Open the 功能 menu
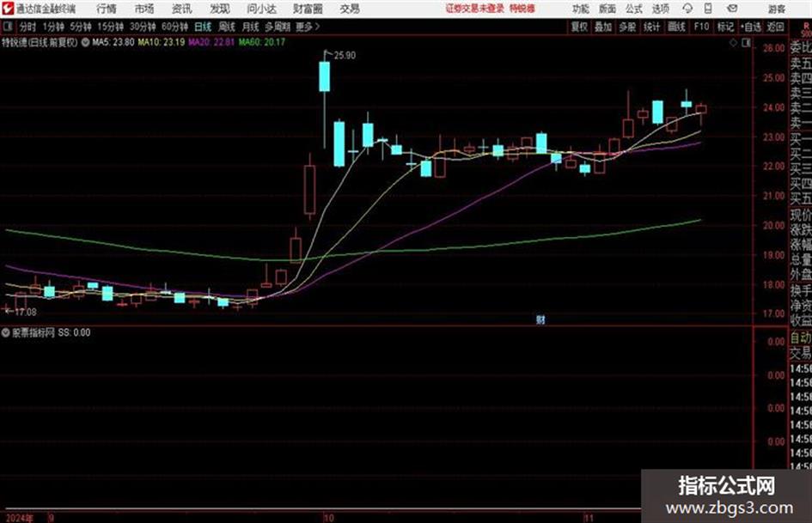Screen dimensions: 812x523 coord(581,9)
